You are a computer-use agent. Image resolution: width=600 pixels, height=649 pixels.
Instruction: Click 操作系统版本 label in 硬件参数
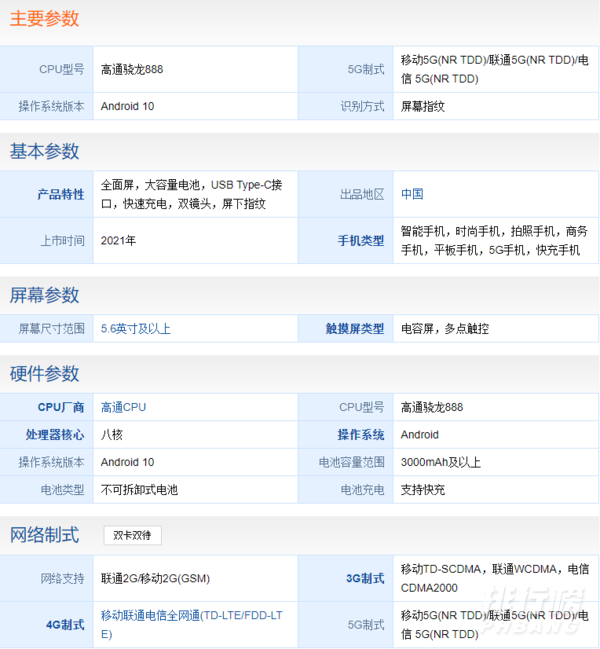coord(52,462)
